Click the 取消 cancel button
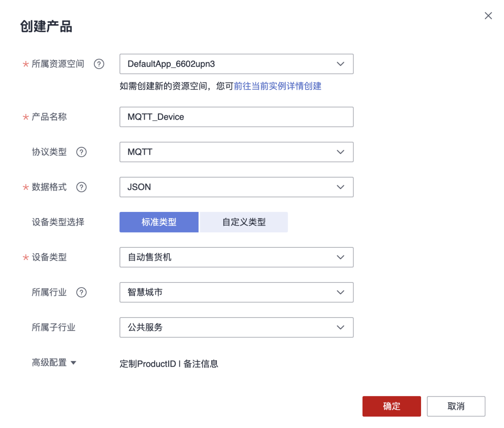Screen dimensions: 504x428 point(456,406)
